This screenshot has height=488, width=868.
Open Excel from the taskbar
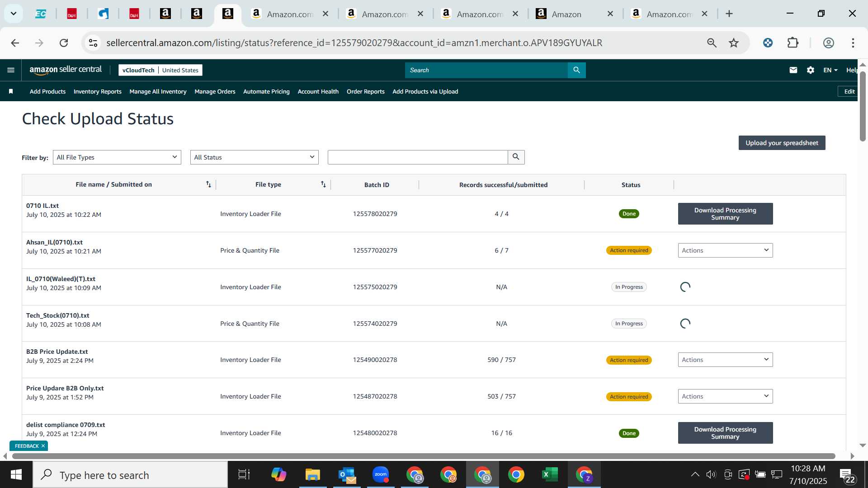pos(550,474)
